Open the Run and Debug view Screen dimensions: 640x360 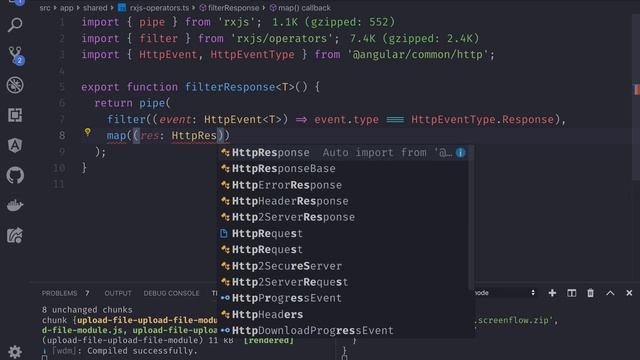coord(15,85)
